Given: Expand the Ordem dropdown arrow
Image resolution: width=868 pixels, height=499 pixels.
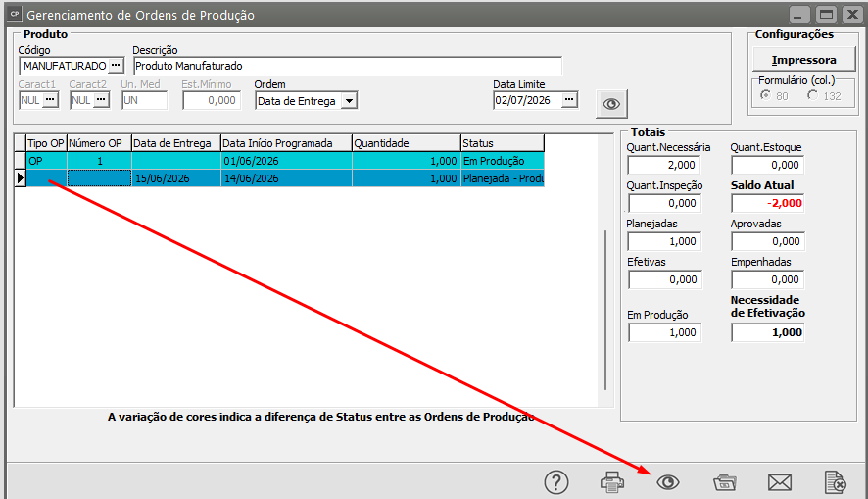Looking at the screenshot, I should [x=349, y=101].
